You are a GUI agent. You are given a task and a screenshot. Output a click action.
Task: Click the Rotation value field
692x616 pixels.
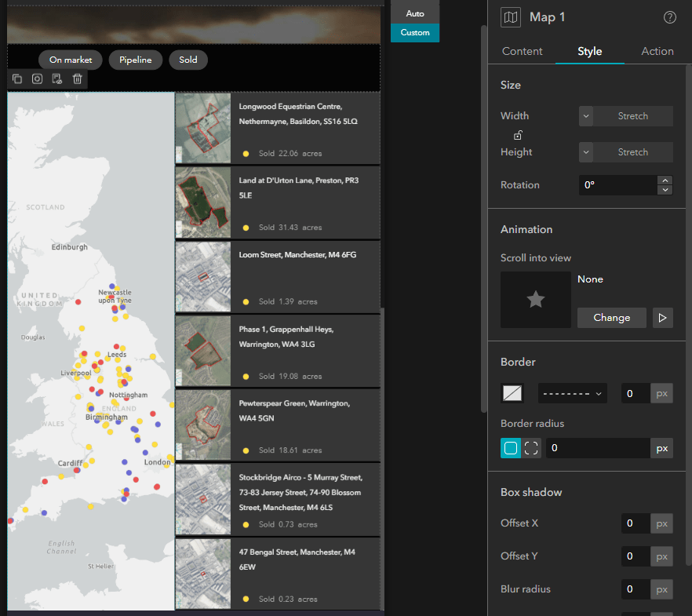tap(618, 185)
